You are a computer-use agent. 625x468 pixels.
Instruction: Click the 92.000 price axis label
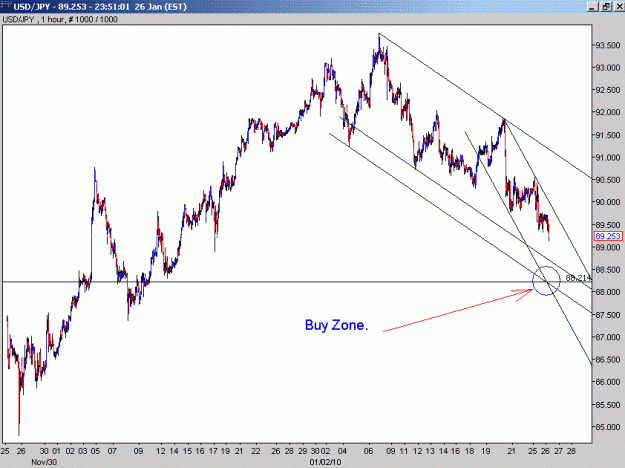[608, 112]
